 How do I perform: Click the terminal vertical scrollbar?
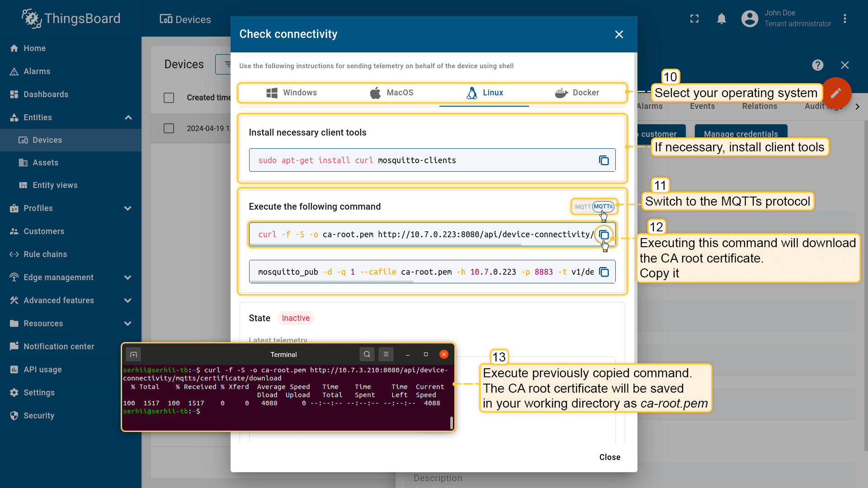pyautogui.click(x=451, y=422)
